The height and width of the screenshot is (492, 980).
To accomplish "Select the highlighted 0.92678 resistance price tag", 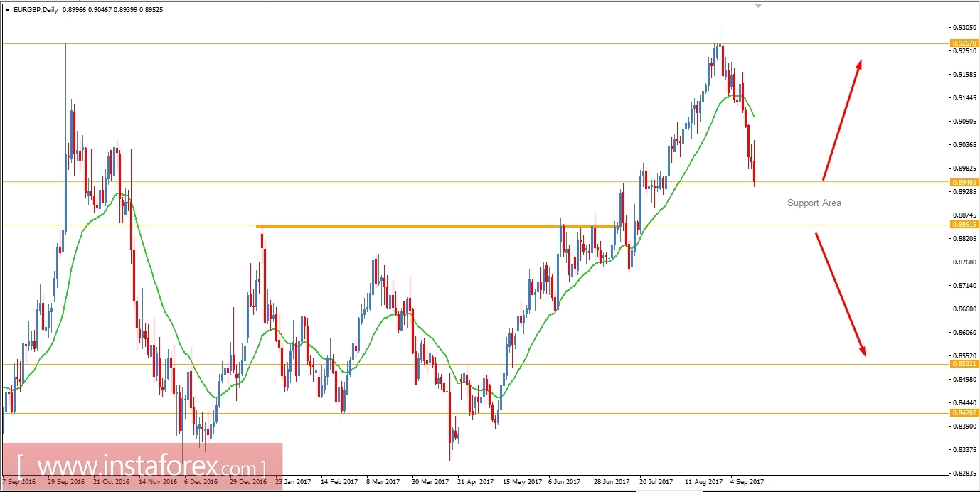I will tap(966, 43).
